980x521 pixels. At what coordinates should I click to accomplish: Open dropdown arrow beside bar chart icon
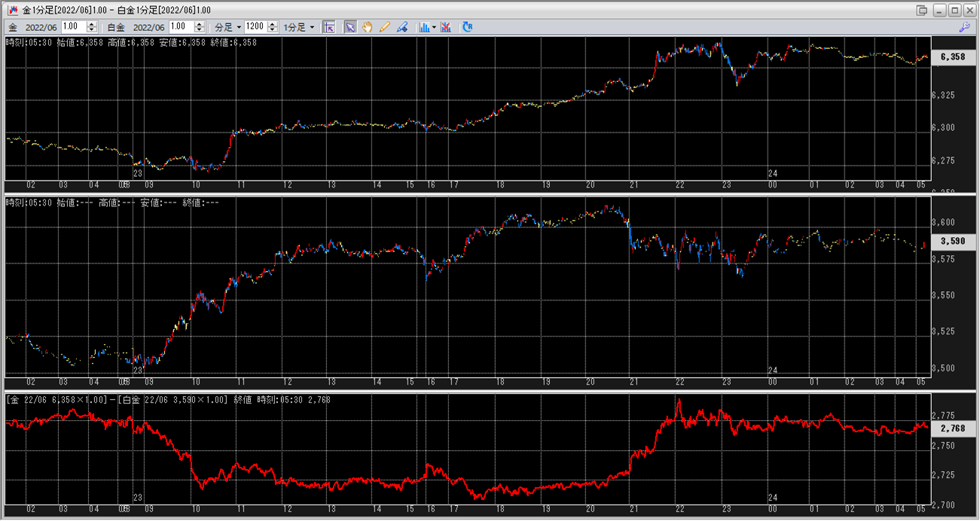click(x=435, y=27)
